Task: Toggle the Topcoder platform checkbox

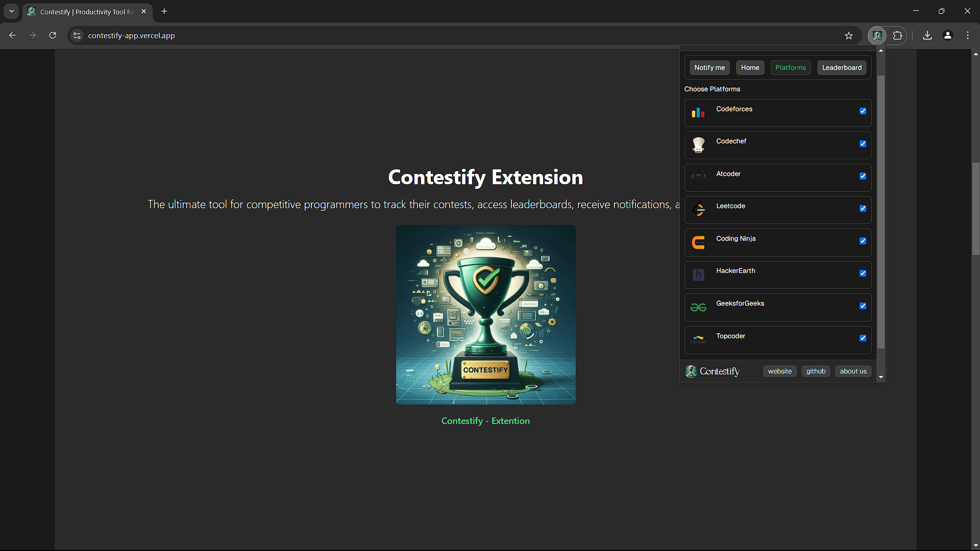Action: pyautogui.click(x=863, y=338)
